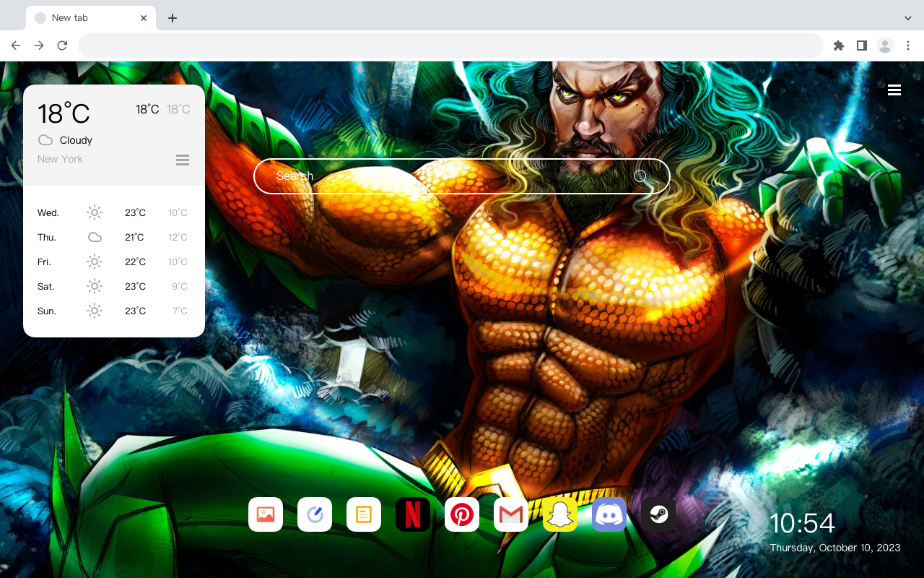Open the weather widget list menu
Screen dimensions: 924x578
(183, 160)
